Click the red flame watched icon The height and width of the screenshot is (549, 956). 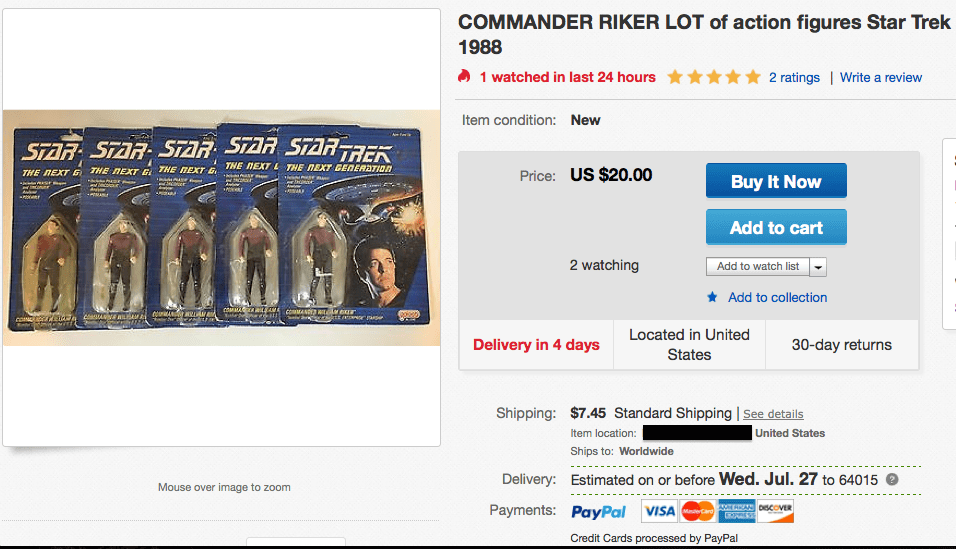(463, 77)
